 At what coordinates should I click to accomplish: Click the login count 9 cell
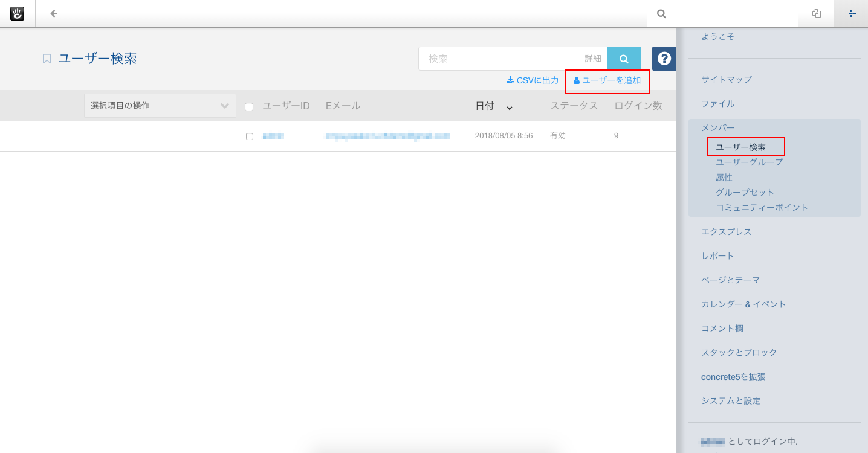click(x=616, y=136)
